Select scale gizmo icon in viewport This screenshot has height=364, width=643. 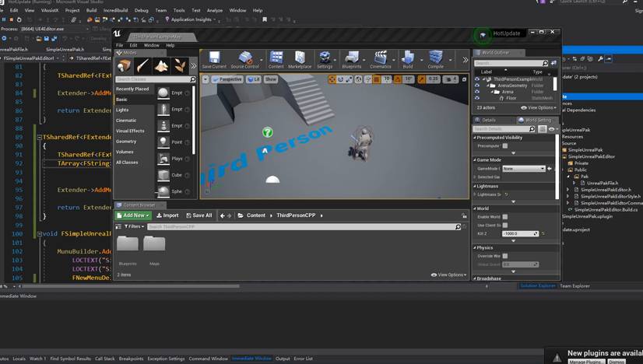tap(349, 79)
